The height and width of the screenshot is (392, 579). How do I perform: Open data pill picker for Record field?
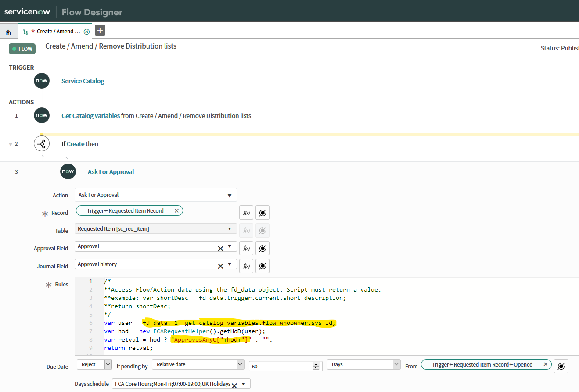(263, 213)
